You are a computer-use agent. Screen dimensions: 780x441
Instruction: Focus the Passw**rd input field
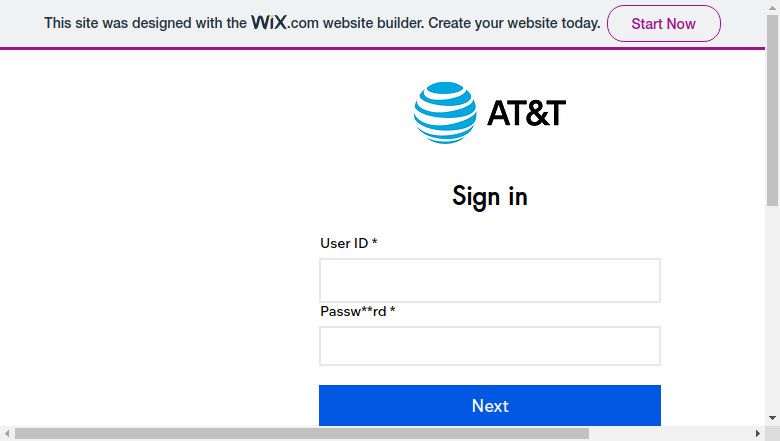click(x=490, y=346)
